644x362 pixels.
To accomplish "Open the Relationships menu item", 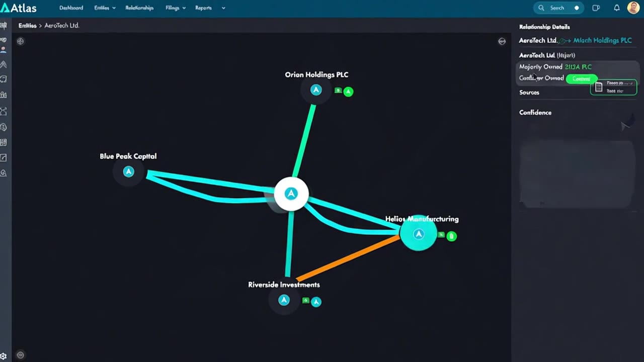I will click(139, 8).
